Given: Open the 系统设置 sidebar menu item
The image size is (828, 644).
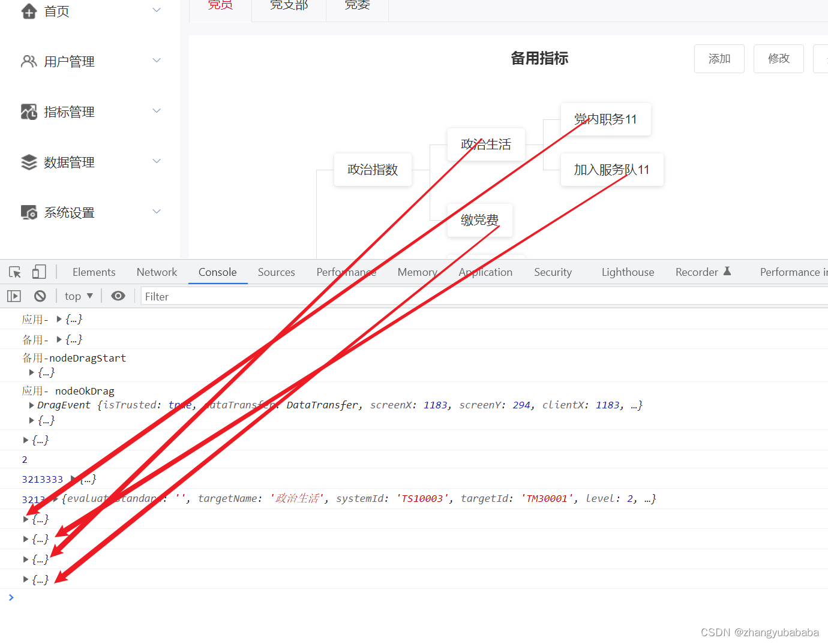Looking at the screenshot, I should tap(90, 212).
